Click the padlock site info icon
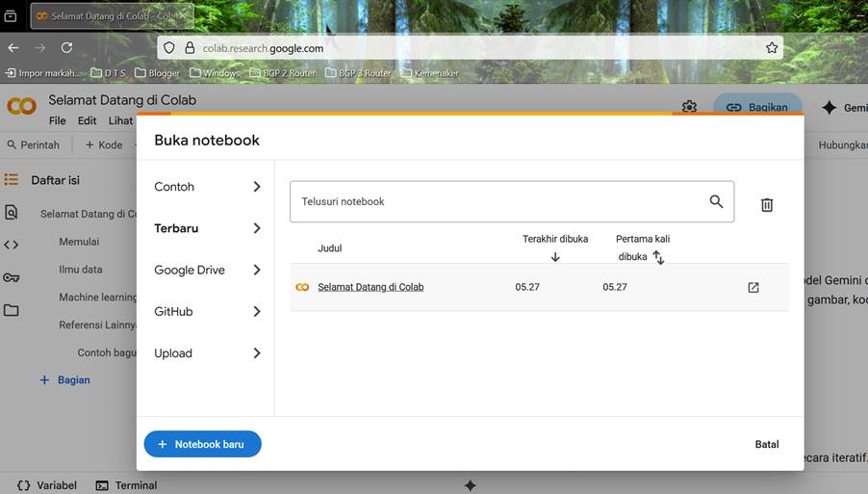 tap(190, 47)
